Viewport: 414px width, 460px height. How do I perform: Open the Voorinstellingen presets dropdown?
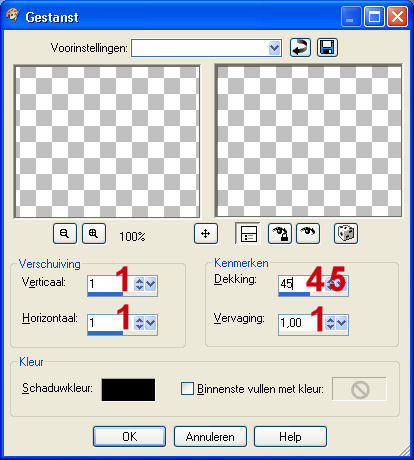pos(274,48)
